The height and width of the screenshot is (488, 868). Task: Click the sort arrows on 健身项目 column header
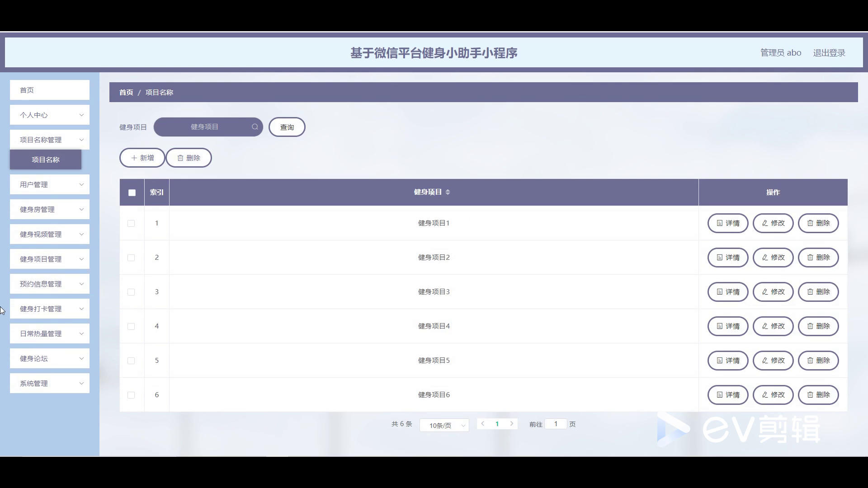(x=448, y=192)
